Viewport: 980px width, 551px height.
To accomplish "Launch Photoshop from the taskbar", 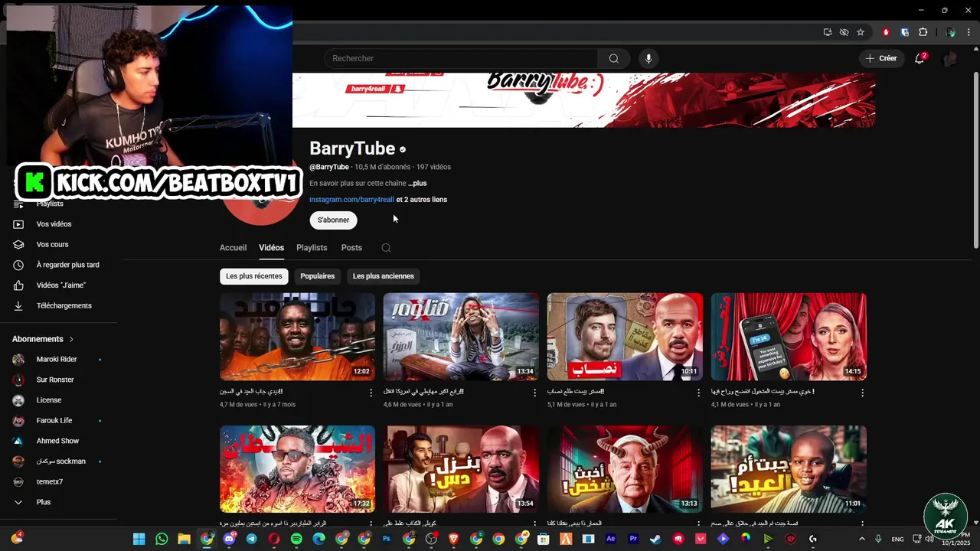I will 386,539.
